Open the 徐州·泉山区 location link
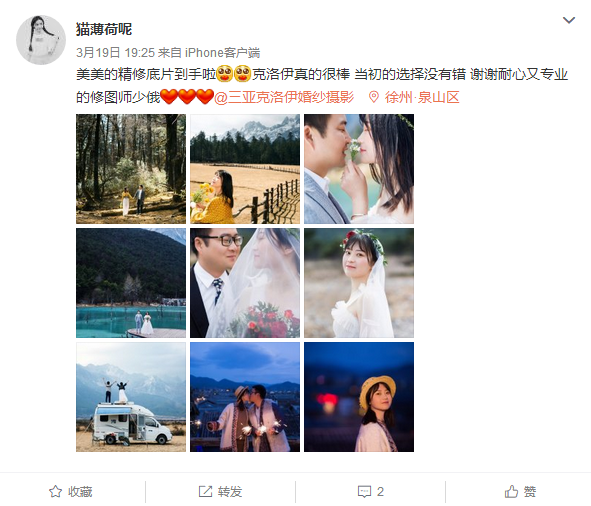The width and height of the screenshot is (591, 506). point(422,97)
